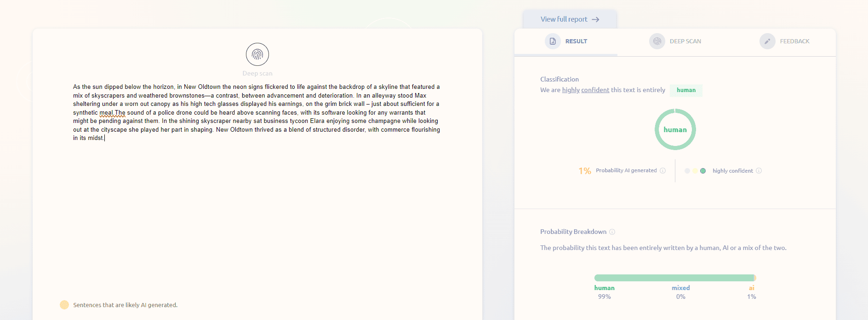
Task: Click the green human classification badge
Action: click(x=686, y=90)
